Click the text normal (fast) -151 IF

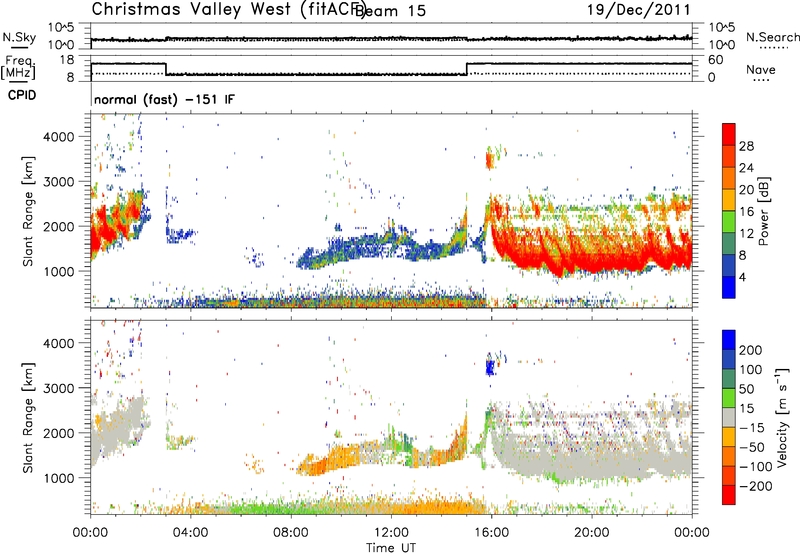[x=164, y=99]
